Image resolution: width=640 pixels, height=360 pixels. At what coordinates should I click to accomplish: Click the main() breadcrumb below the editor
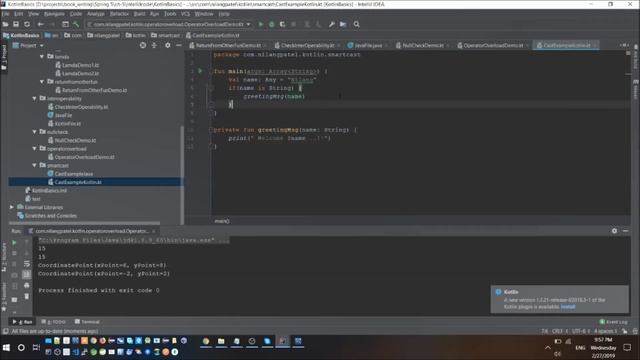pos(222,221)
